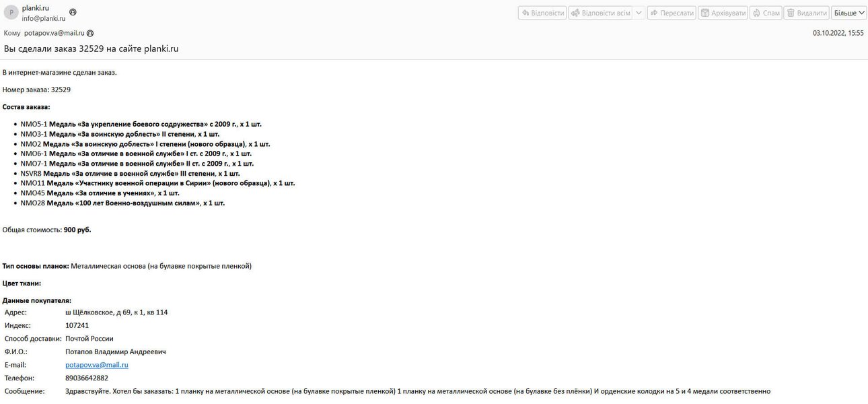Viewport: 868px width, 404px height.
Task: Click contact icon after the Кому recipient address
Action: 90,33
